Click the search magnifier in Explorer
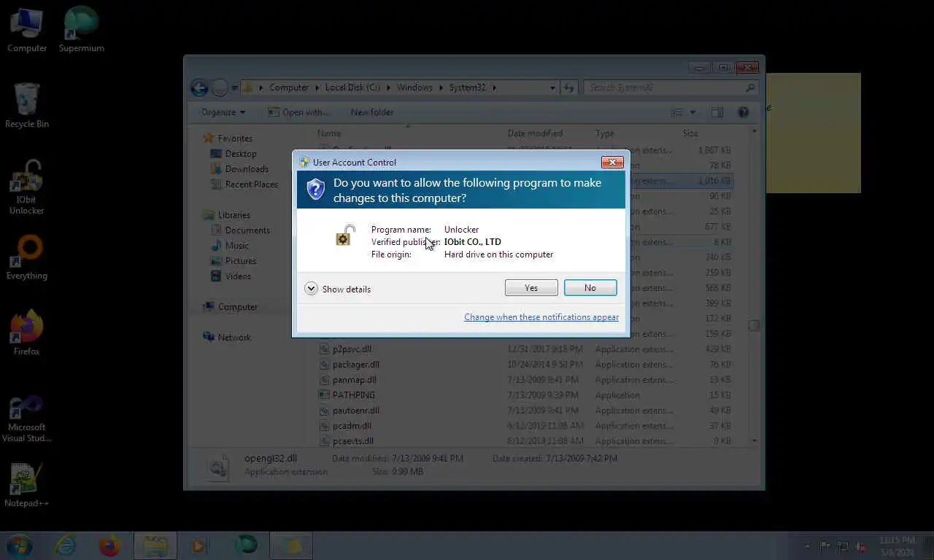 point(750,87)
